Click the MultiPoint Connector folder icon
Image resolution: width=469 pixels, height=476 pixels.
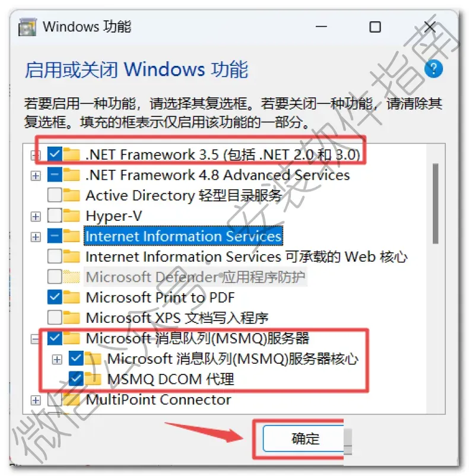pyautogui.click(x=72, y=399)
